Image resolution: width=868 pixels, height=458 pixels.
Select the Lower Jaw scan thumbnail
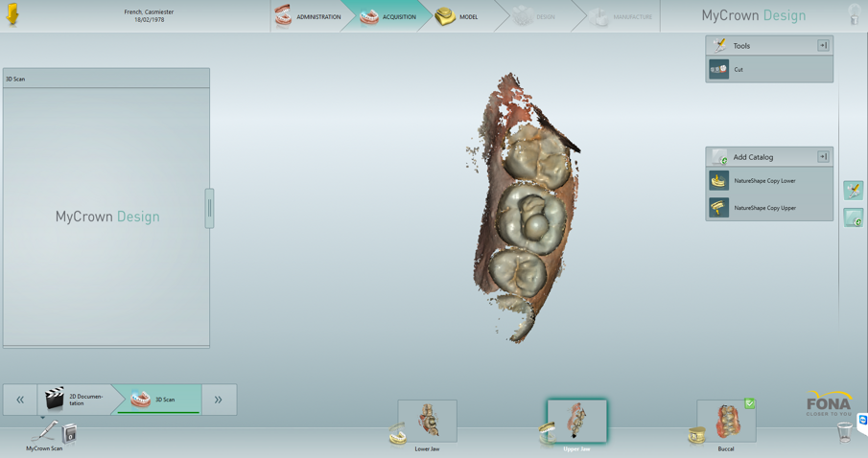(427, 422)
